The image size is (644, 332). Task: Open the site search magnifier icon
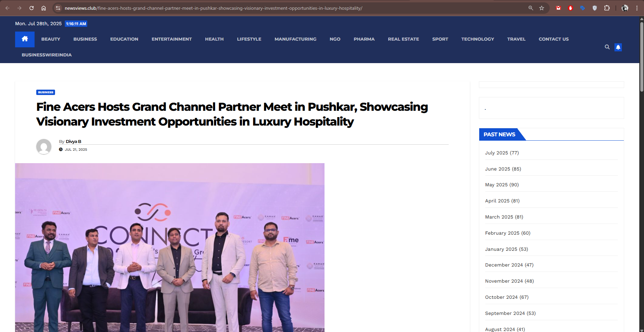(607, 47)
